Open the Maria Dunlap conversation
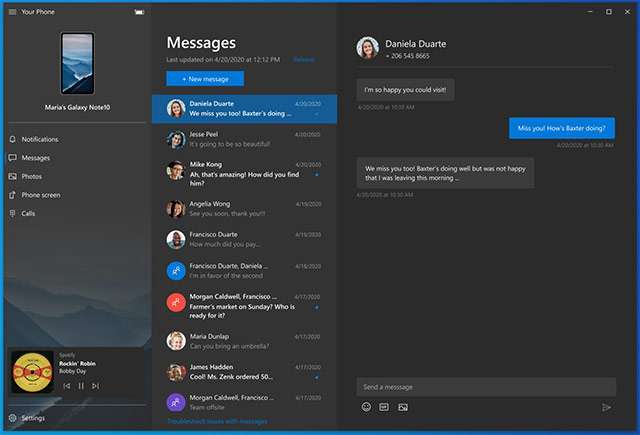640x435 pixels. tap(244, 341)
